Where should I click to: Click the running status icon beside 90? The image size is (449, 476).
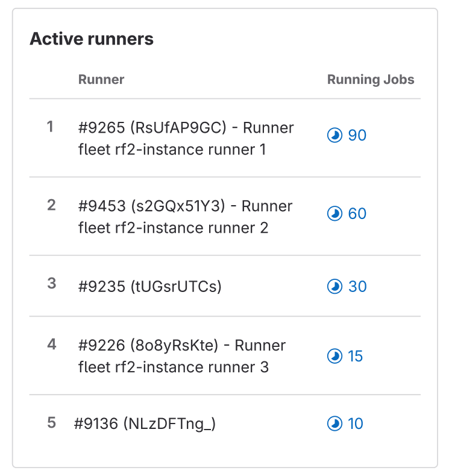tap(334, 135)
